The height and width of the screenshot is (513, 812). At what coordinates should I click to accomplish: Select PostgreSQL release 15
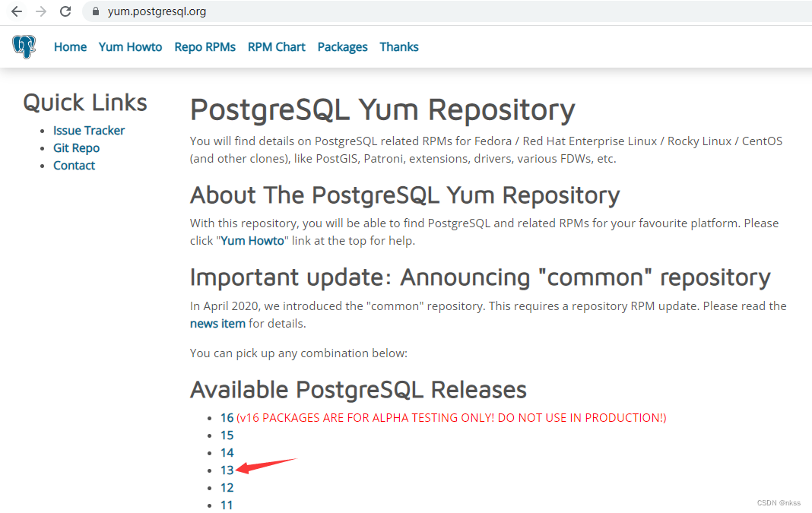227,435
